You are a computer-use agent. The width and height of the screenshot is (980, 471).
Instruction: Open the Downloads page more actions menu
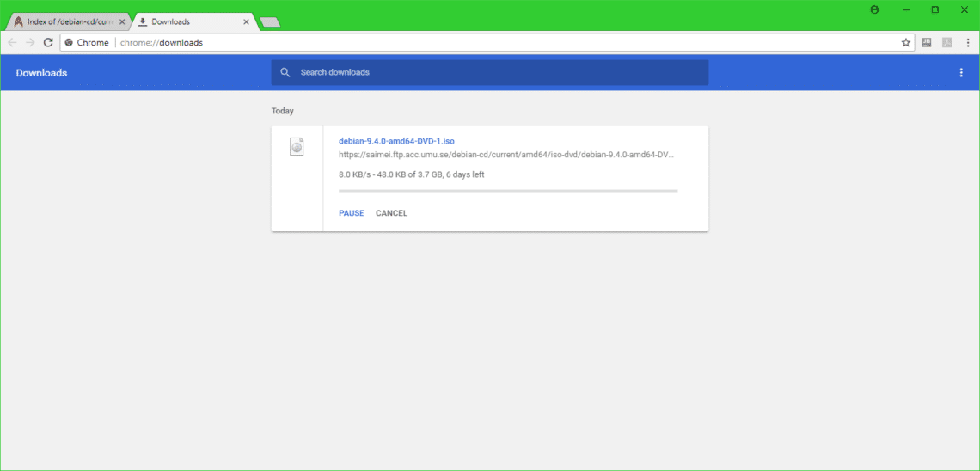[961, 72]
